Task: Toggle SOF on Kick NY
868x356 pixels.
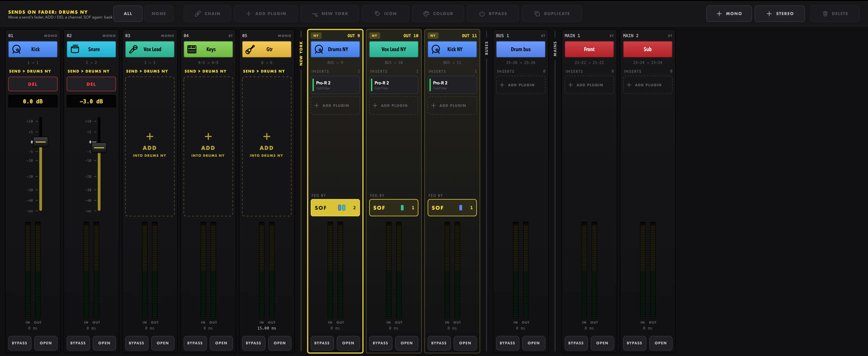Action: coord(452,208)
